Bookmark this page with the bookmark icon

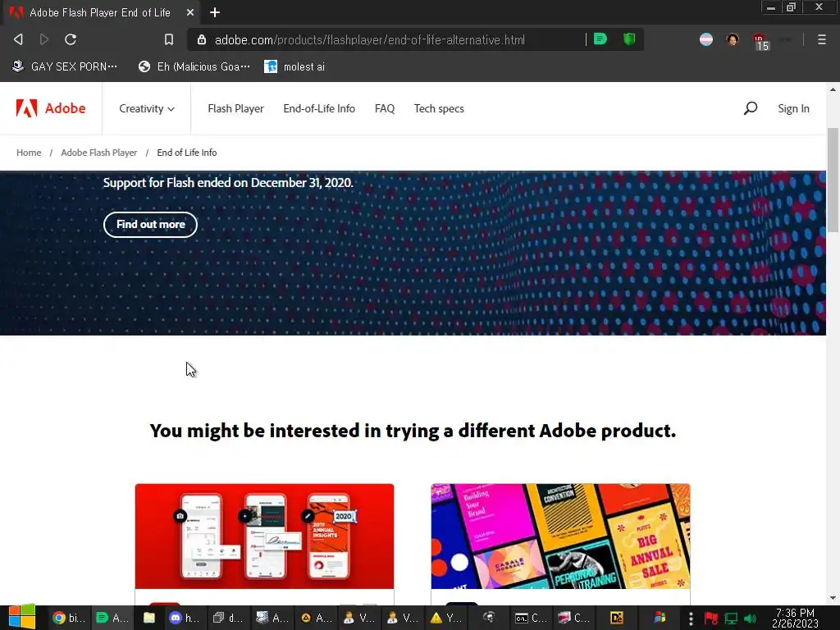click(169, 39)
